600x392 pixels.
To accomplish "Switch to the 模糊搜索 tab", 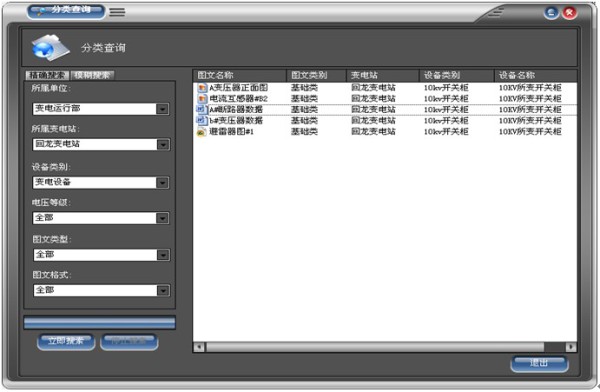I will [92, 75].
